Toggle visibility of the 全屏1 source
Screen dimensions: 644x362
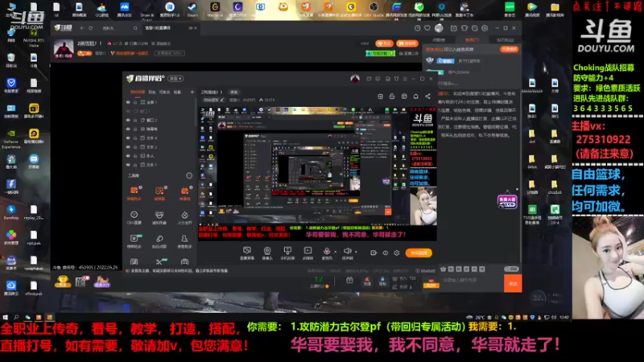click(128, 102)
